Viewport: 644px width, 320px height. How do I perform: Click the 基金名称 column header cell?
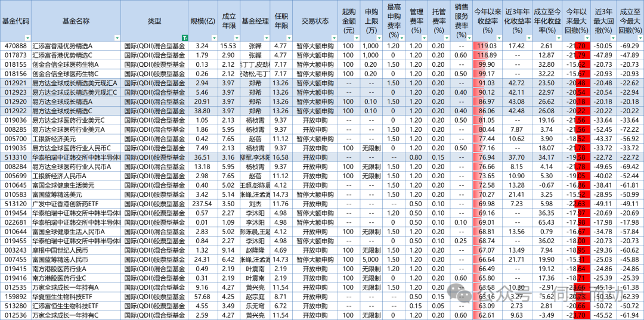pyautogui.click(x=76, y=21)
